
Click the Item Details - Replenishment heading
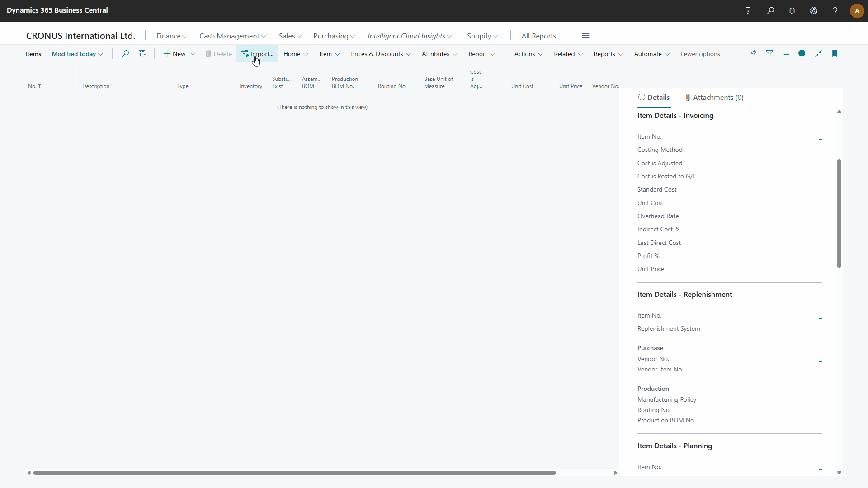coord(684,295)
